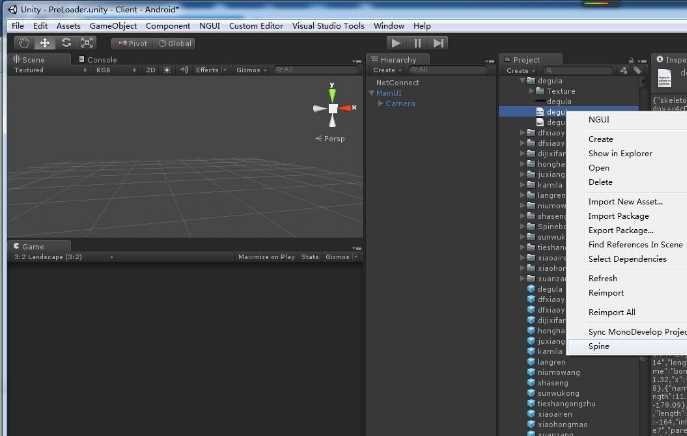Select the Move tool in toolbar

click(x=45, y=43)
